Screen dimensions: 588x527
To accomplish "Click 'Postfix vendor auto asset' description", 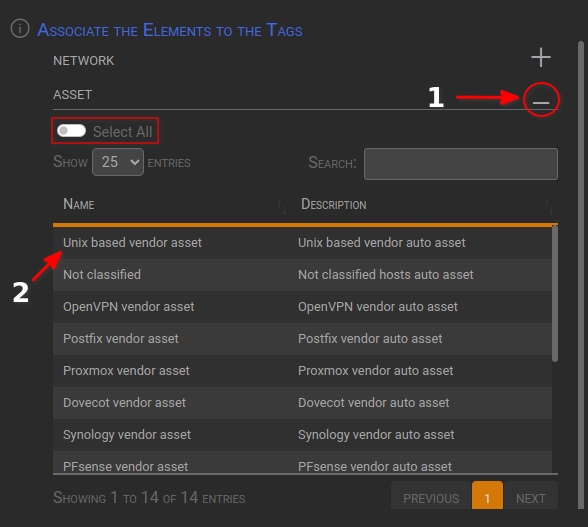I will click(370, 339).
